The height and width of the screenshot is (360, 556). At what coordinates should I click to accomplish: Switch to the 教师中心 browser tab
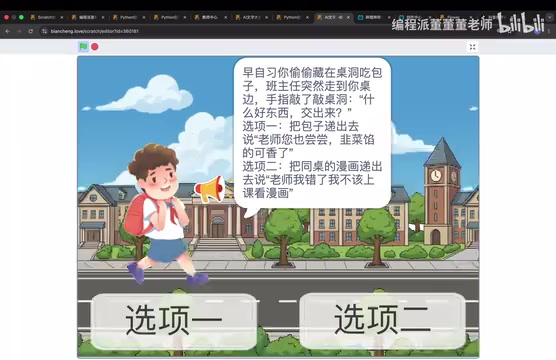210,17
